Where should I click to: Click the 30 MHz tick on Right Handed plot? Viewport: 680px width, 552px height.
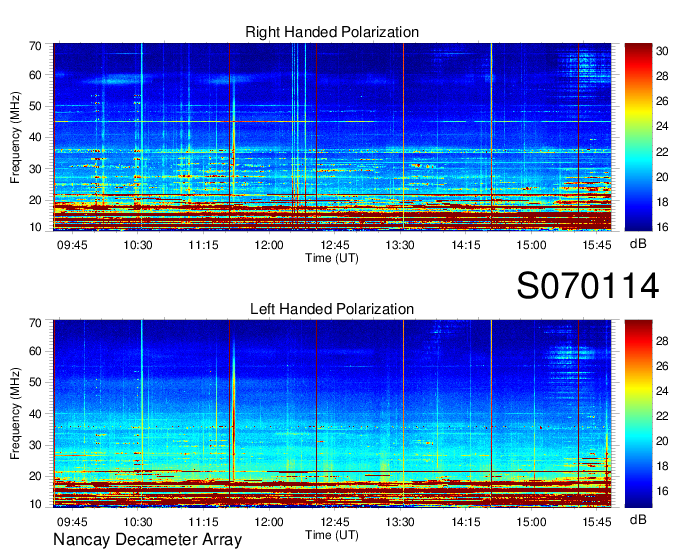point(35,169)
